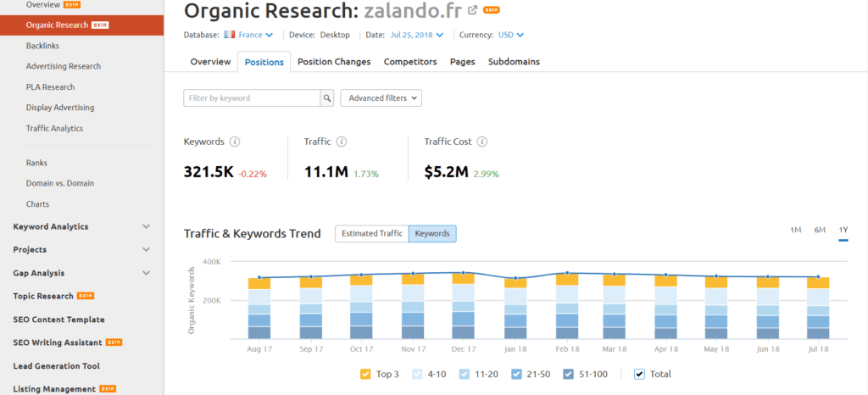Open the Subdomains tab
This screenshot has height=395, width=868.
click(514, 62)
